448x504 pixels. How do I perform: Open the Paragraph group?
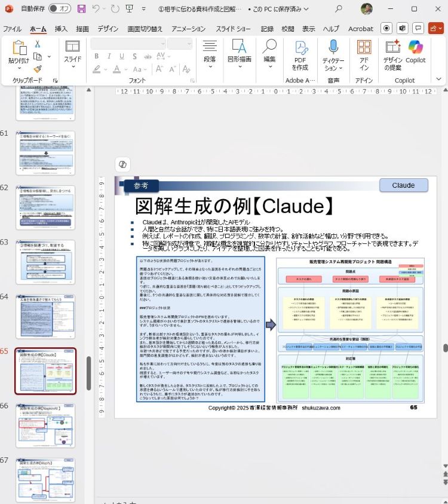point(210,53)
